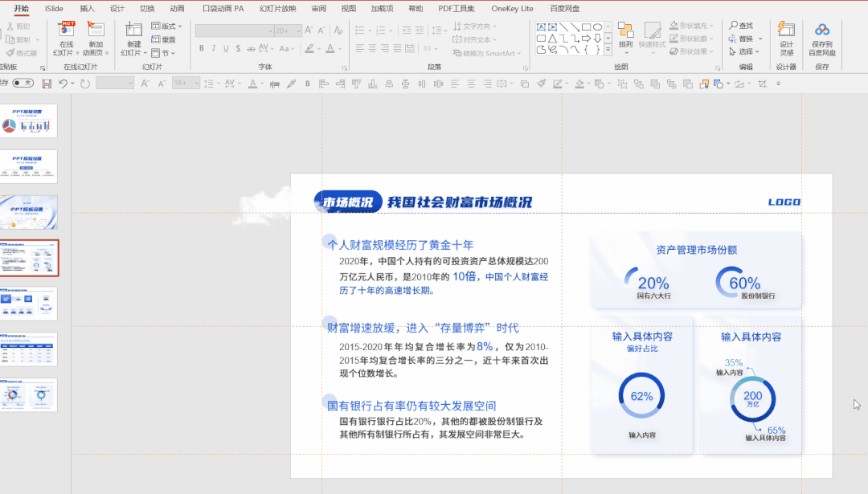
Task: Select the triangle shape in shapes gallery
Action: (x=552, y=39)
